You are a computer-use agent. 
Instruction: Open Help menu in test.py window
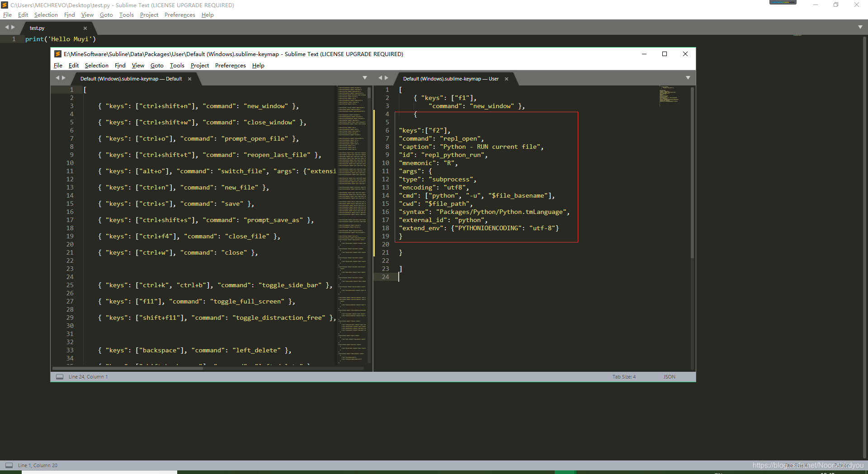click(x=208, y=15)
